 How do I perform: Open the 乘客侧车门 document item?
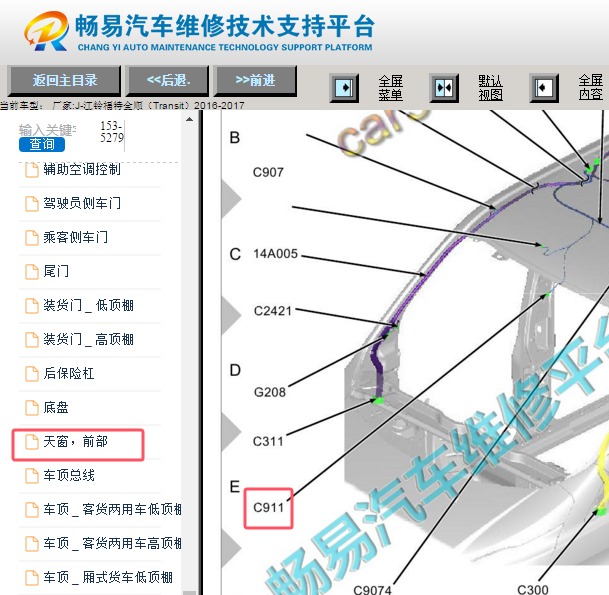tap(76, 237)
